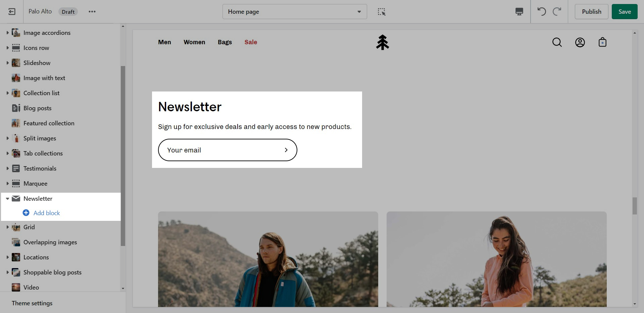Click the redo arrow icon
The image size is (644, 313).
click(557, 12)
